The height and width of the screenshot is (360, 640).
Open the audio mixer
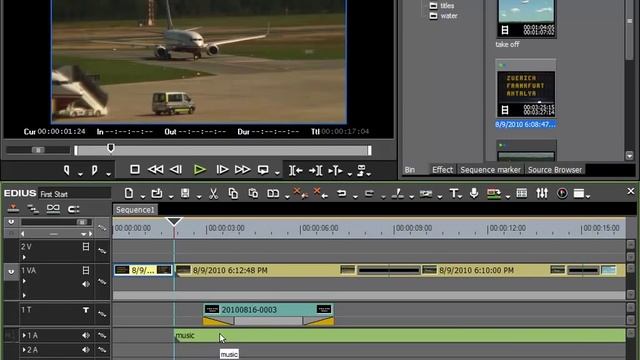coord(542,193)
